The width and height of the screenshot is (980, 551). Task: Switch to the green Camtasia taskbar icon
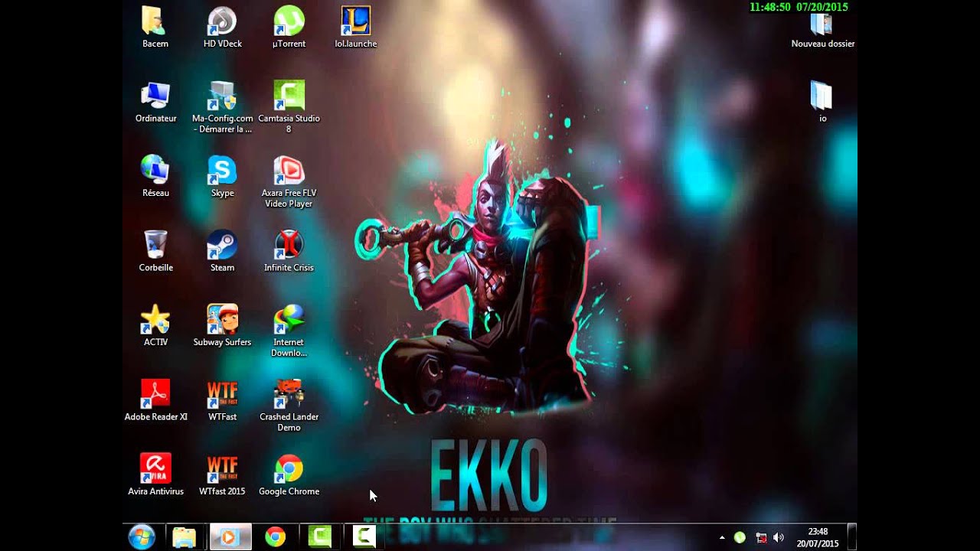(x=319, y=537)
